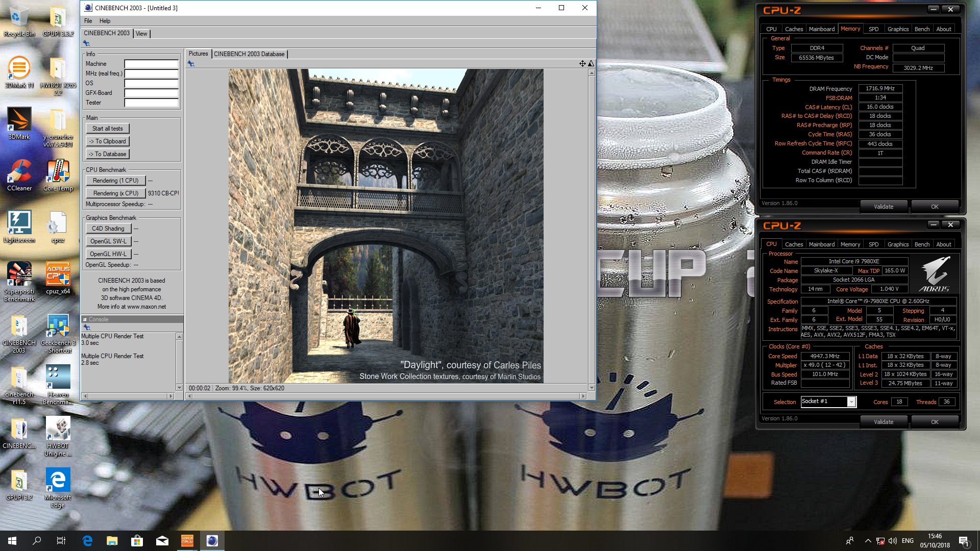Open HWBOT X265 2.2 desktop folder

tap(58, 76)
